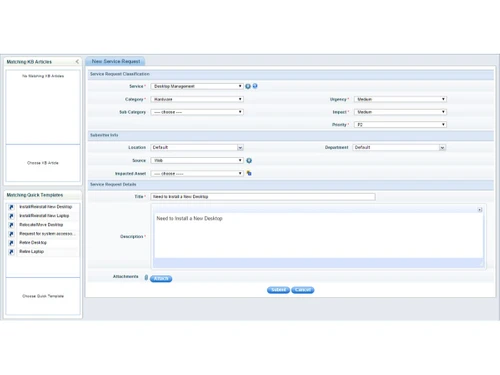This screenshot has height=375, width=500.
Task: Click the Retire Laptop template icon
Action: [11, 252]
